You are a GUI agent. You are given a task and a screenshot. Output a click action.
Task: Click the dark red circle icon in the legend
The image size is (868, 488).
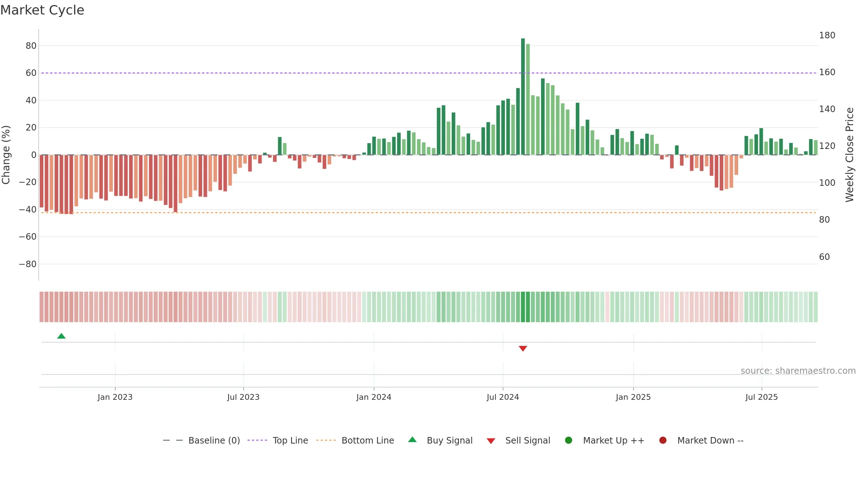click(663, 440)
